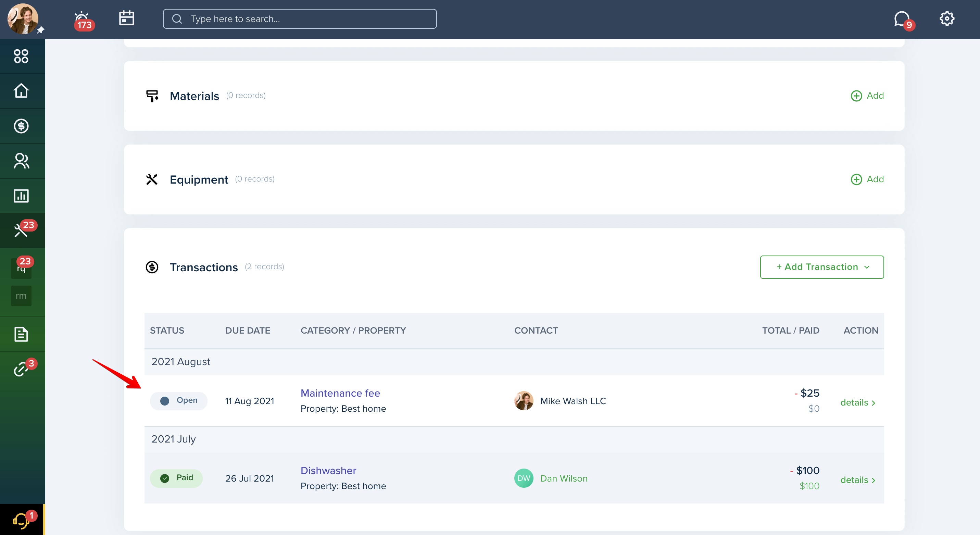View details for Maintenance fee row

pyautogui.click(x=858, y=402)
